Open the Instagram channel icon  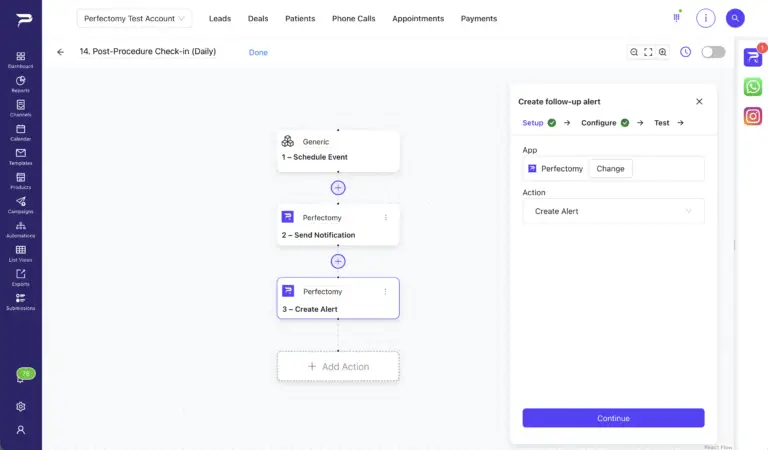[753, 116]
